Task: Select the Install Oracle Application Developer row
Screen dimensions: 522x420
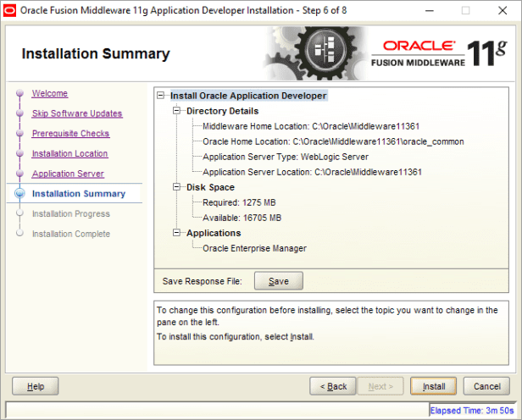Action: point(248,96)
